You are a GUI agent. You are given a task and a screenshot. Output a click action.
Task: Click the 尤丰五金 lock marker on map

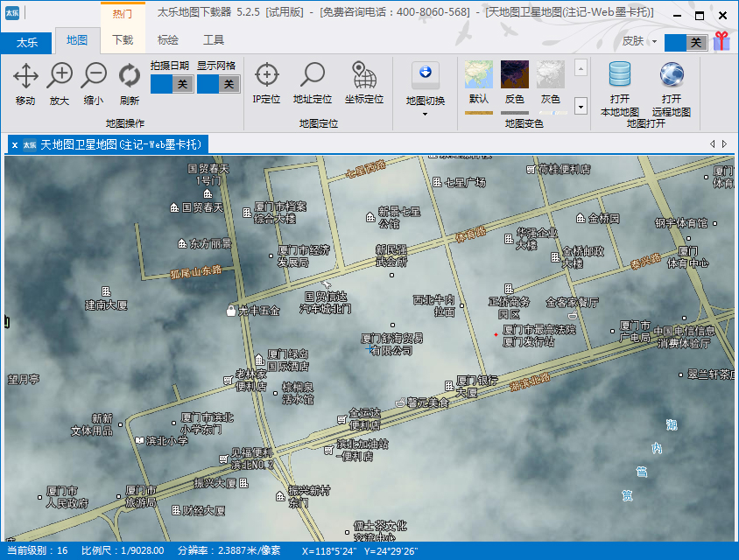point(230,310)
